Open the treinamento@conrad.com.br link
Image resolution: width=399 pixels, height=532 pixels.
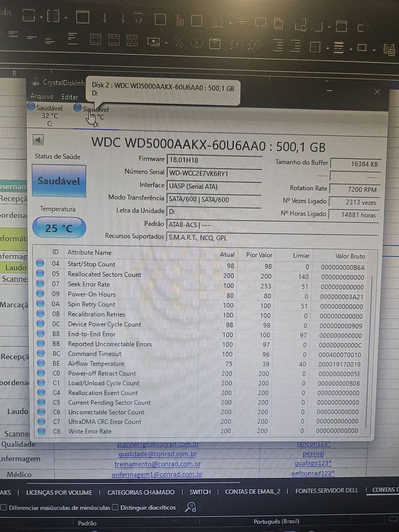click(x=158, y=464)
